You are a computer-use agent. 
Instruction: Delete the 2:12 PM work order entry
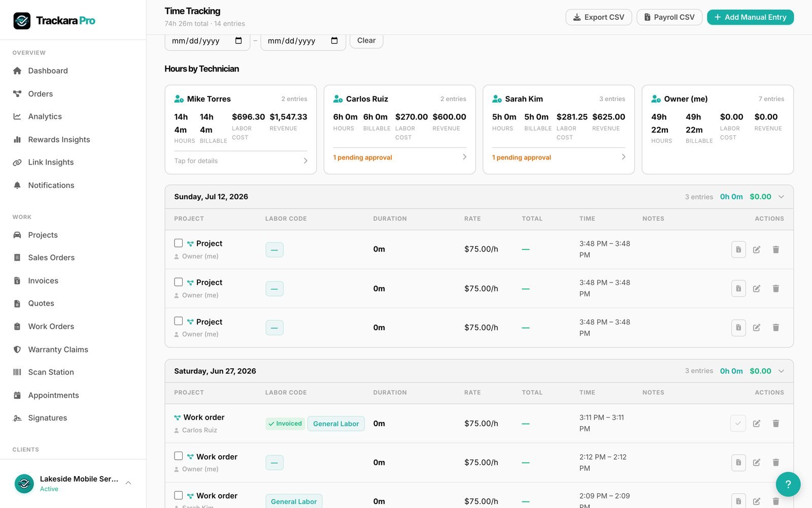[775, 462]
